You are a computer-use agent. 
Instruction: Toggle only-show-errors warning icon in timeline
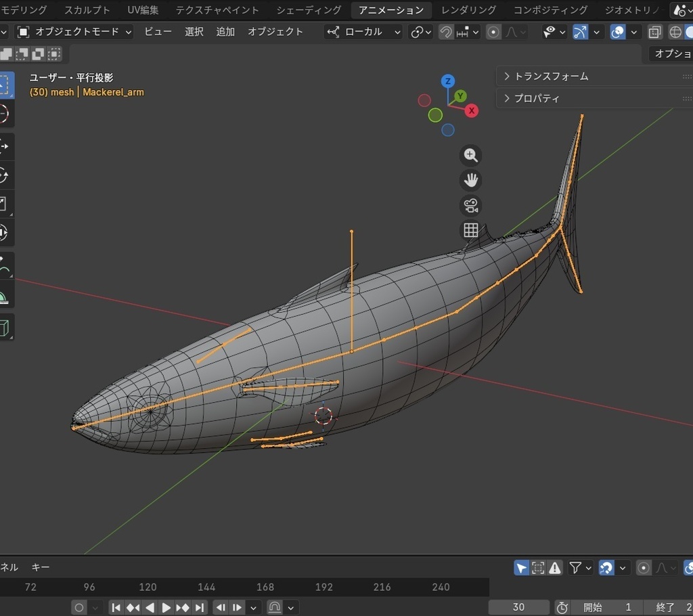[x=555, y=567]
